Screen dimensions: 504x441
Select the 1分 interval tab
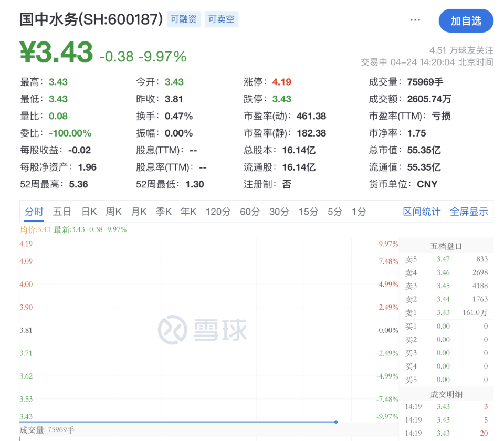[x=359, y=212]
